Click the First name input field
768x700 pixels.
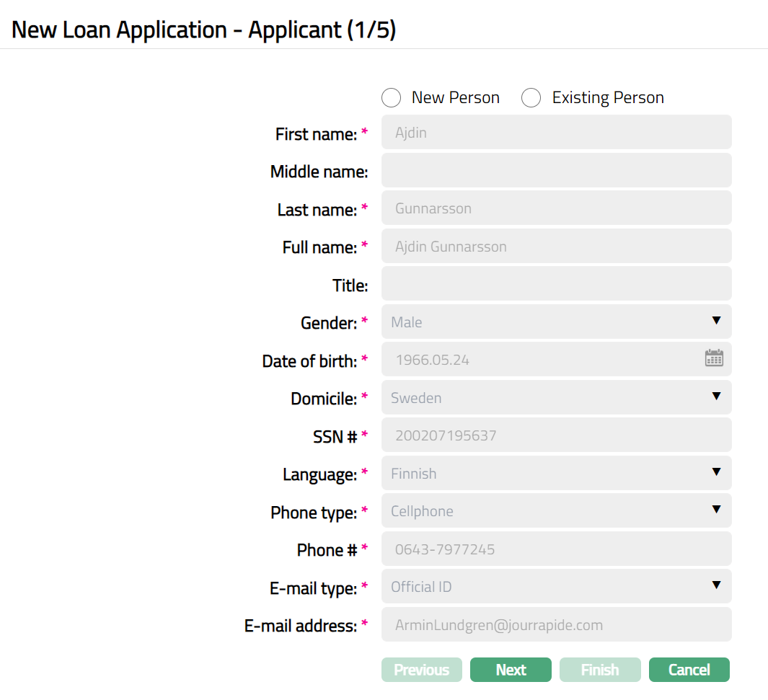tap(556, 133)
